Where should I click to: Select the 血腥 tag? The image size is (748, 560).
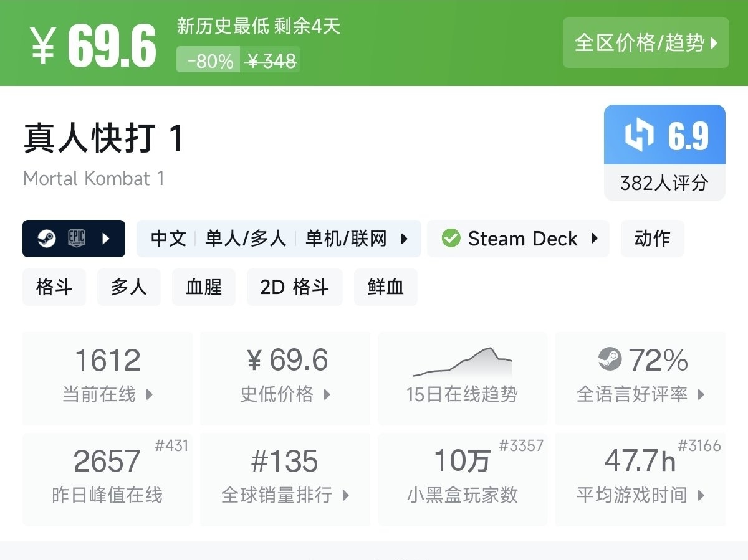tap(203, 287)
